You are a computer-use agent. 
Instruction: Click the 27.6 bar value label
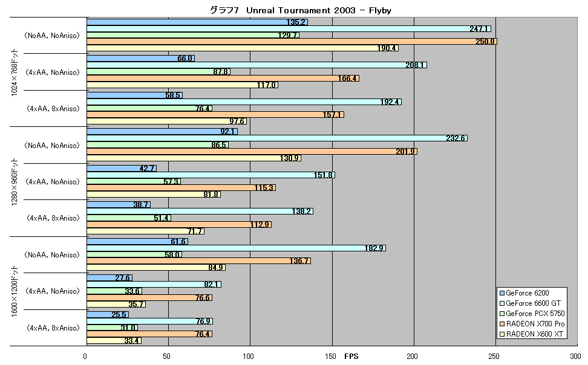123,278
